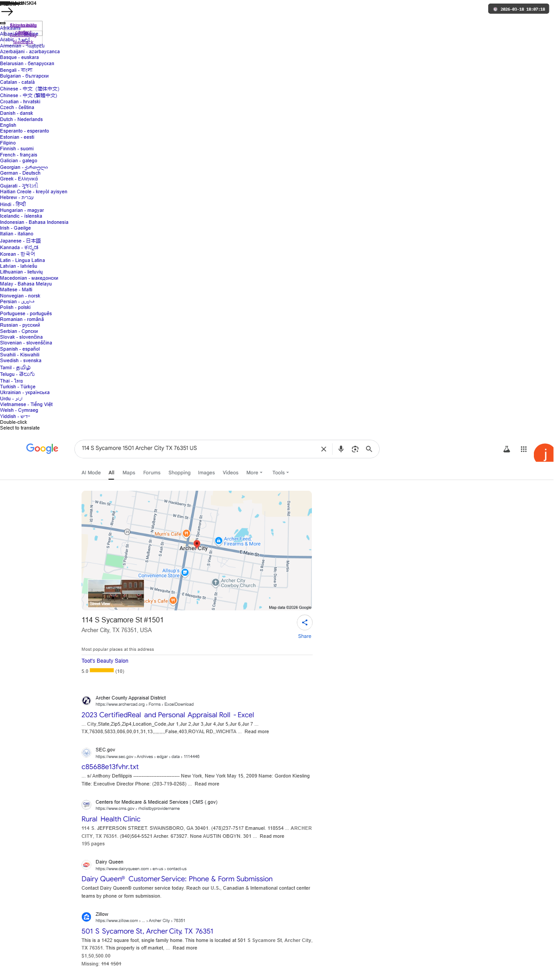
Task: Open 2023 Certified Real Appraisal Roll result
Action: [x=167, y=715]
